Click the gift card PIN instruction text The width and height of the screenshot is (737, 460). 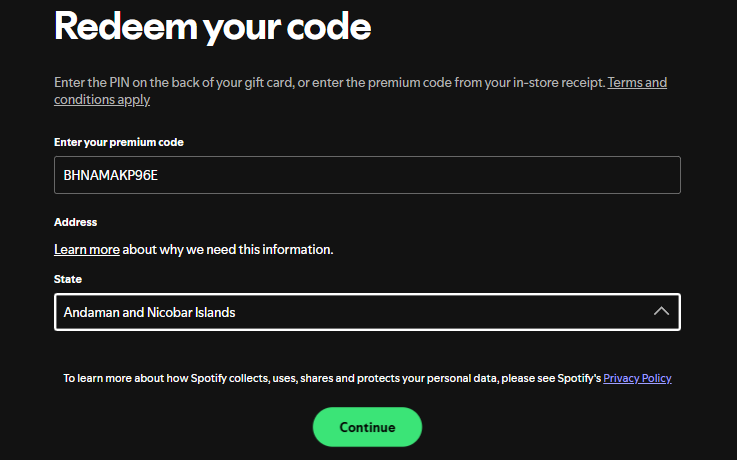200,82
